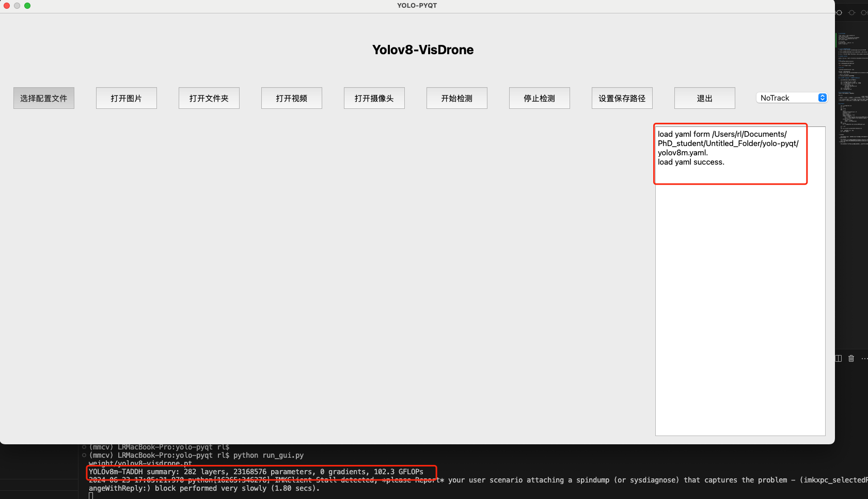The height and width of the screenshot is (499, 868).
Task: Click the 'load yaml form /Users/rl/Documents/' log line
Action: coord(722,134)
